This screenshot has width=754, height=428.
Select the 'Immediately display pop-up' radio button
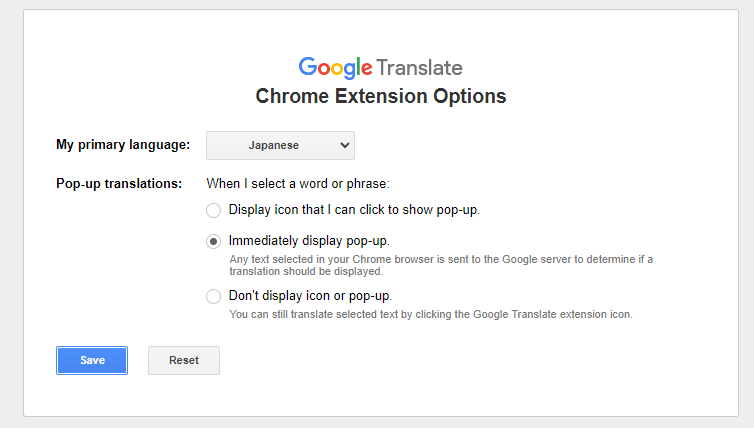[213, 241]
